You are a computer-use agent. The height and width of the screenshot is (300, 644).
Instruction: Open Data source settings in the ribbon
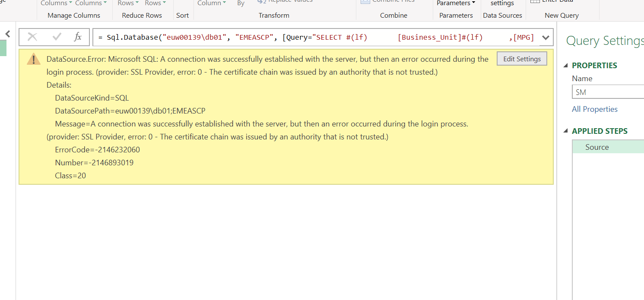click(x=502, y=3)
